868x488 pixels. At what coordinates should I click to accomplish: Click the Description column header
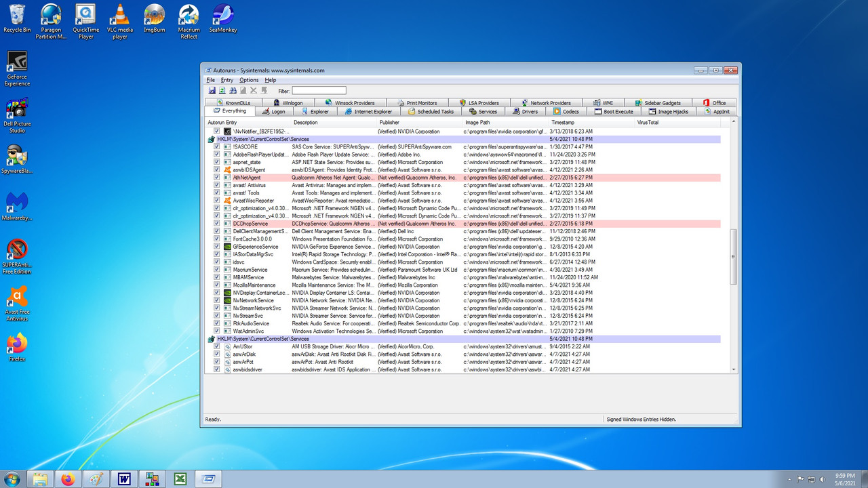pyautogui.click(x=334, y=122)
